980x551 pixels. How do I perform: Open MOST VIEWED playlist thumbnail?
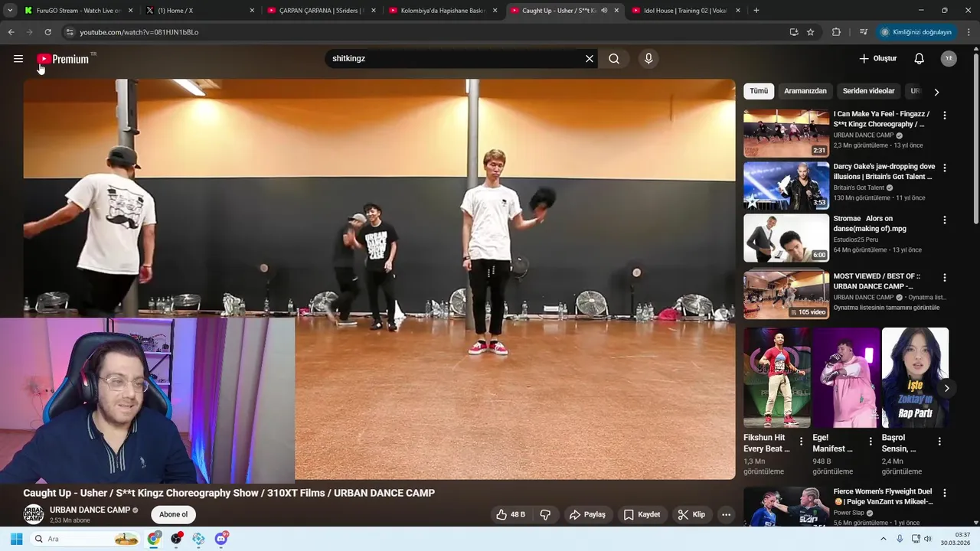coord(786,294)
